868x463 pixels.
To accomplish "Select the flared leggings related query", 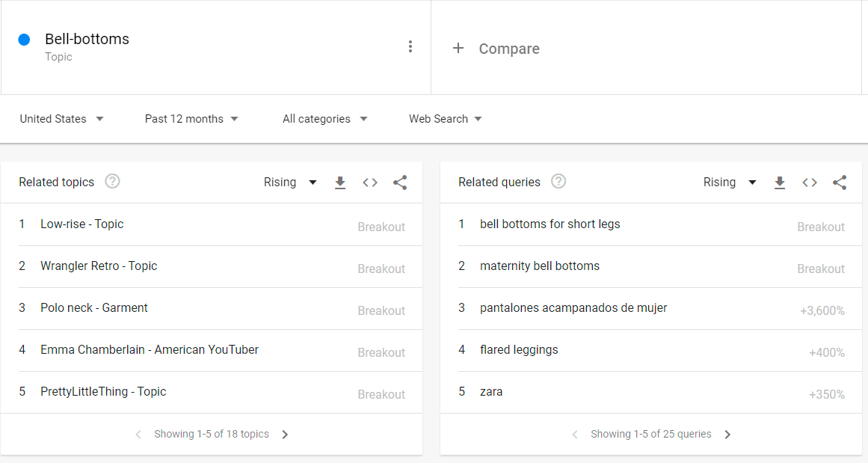I will click(519, 350).
